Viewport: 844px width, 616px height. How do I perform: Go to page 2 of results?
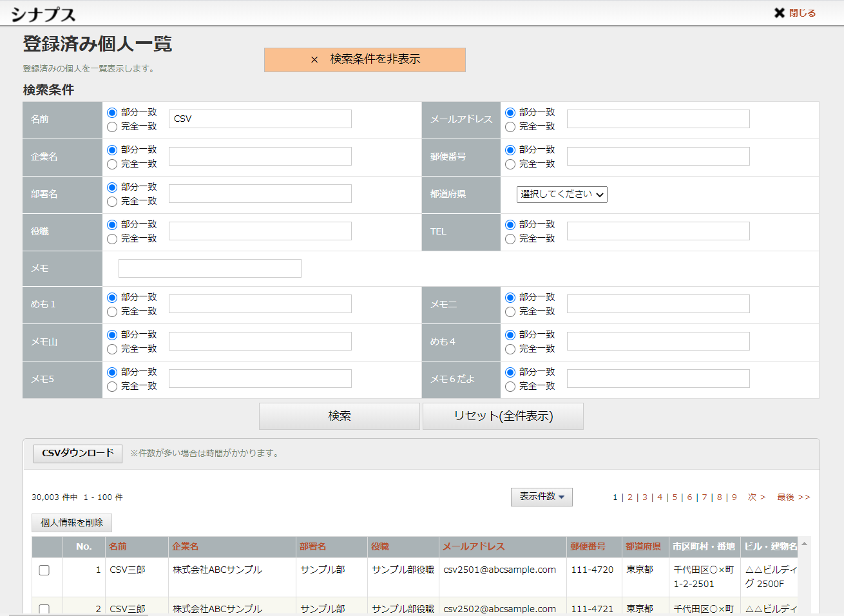tap(630, 497)
